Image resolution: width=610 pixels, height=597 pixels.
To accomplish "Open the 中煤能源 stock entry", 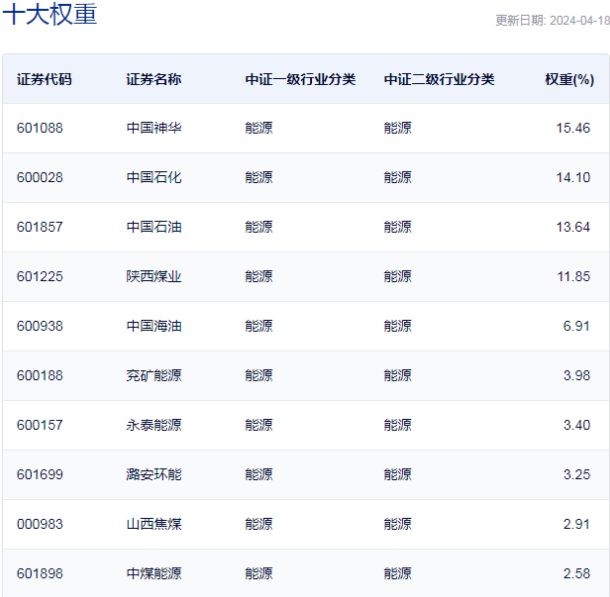I will pos(154,573).
